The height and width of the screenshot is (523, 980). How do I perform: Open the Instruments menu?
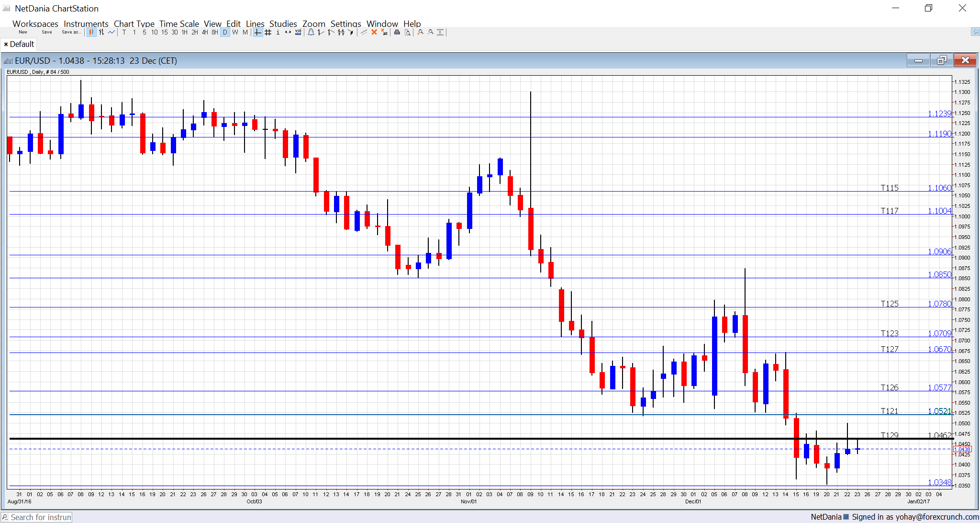click(86, 24)
